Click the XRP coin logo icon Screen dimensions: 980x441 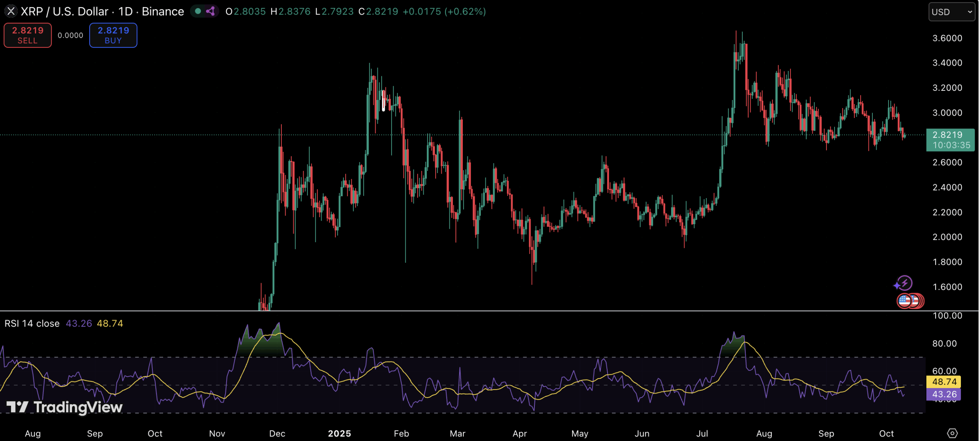tap(11, 11)
